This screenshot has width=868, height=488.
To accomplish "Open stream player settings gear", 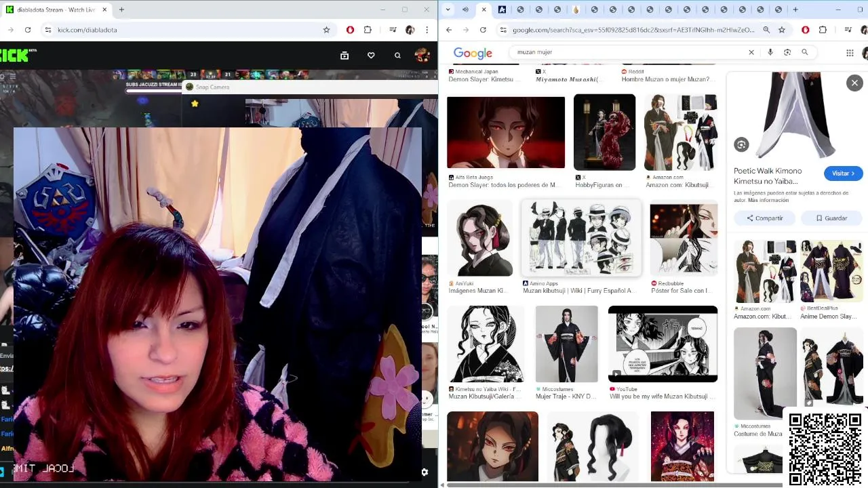I will pyautogui.click(x=425, y=472).
